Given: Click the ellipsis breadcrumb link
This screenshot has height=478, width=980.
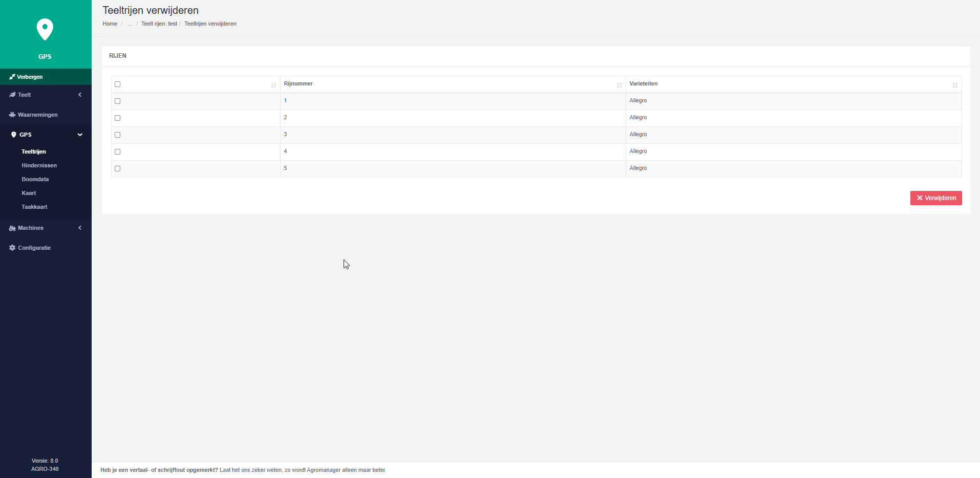Looking at the screenshot, I should [130, 24].
